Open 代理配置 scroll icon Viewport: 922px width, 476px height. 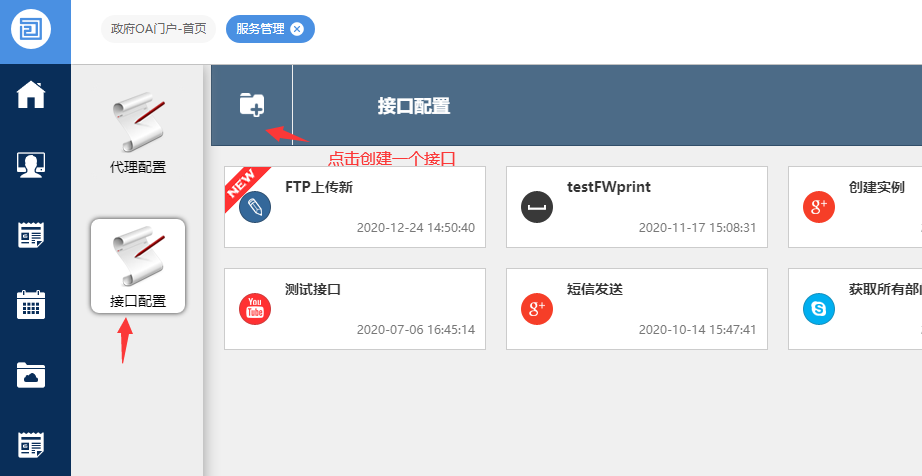click(x=138, y=122)
